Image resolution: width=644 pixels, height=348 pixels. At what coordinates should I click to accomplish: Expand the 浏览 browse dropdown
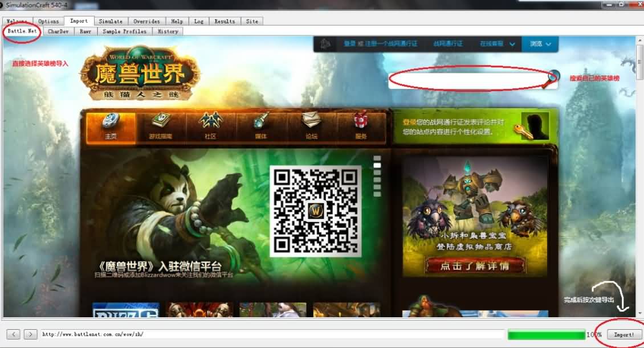pos(540,44)
